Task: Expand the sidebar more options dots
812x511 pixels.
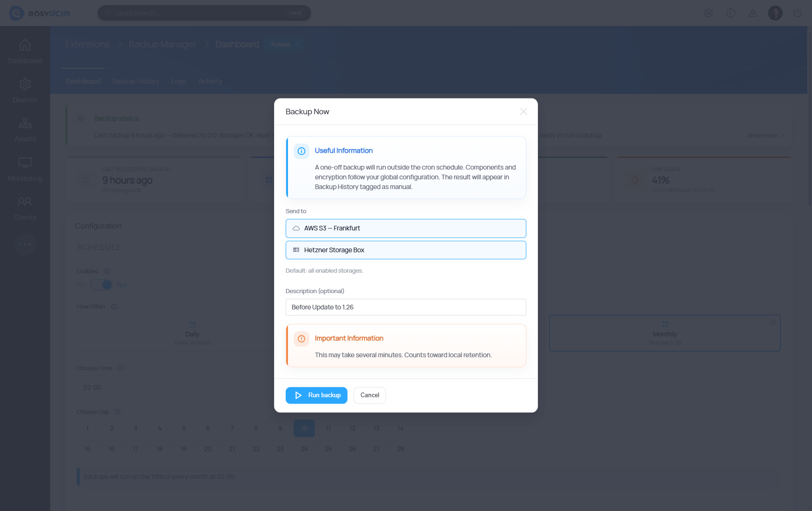Action: pyautogui.click(x=25, y=244)
